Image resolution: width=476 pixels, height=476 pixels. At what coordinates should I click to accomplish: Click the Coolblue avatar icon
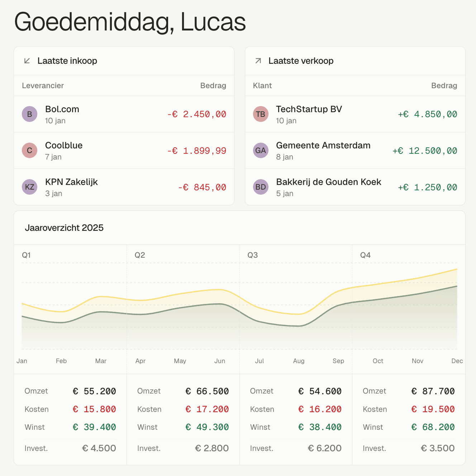[x=29, y=151]
